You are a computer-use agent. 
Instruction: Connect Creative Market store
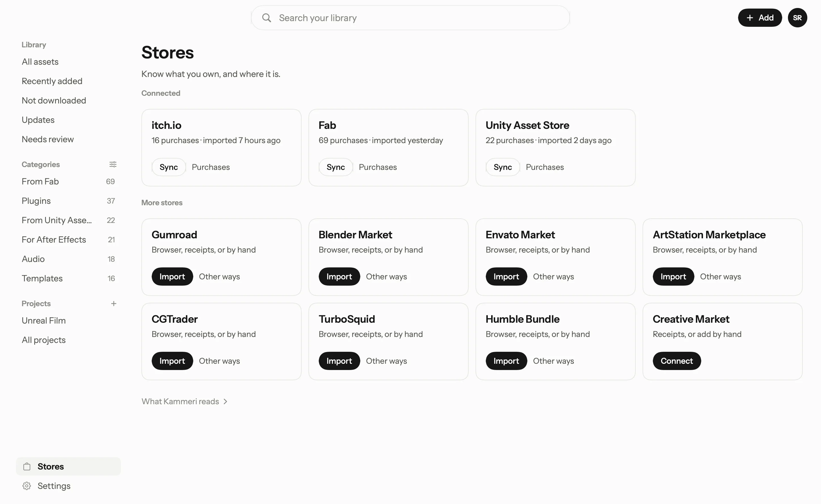[x=677, y=361]
